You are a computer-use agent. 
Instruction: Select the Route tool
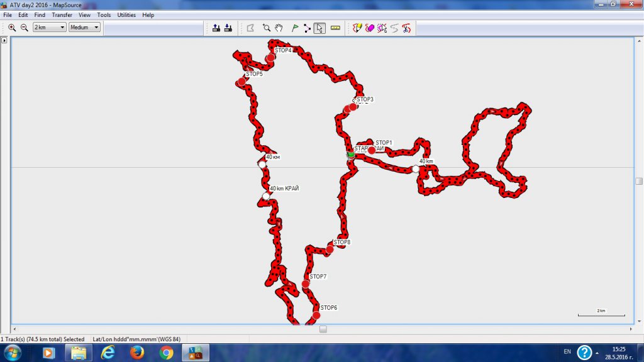(x=307, y=28)
